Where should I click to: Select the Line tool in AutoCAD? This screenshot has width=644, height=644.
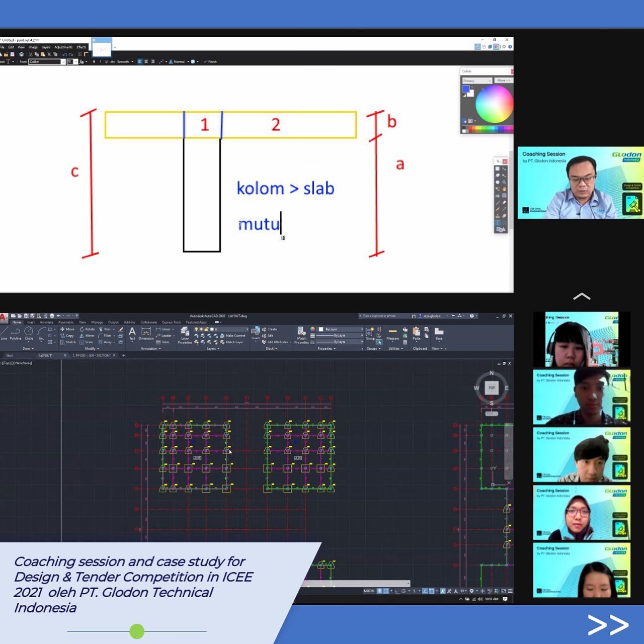pos(4,333)
